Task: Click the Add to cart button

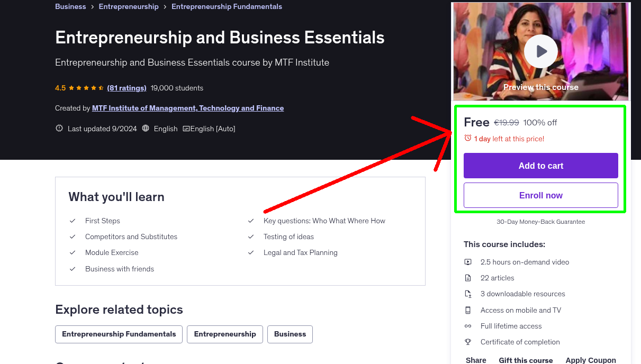Action: pos(541,166)
